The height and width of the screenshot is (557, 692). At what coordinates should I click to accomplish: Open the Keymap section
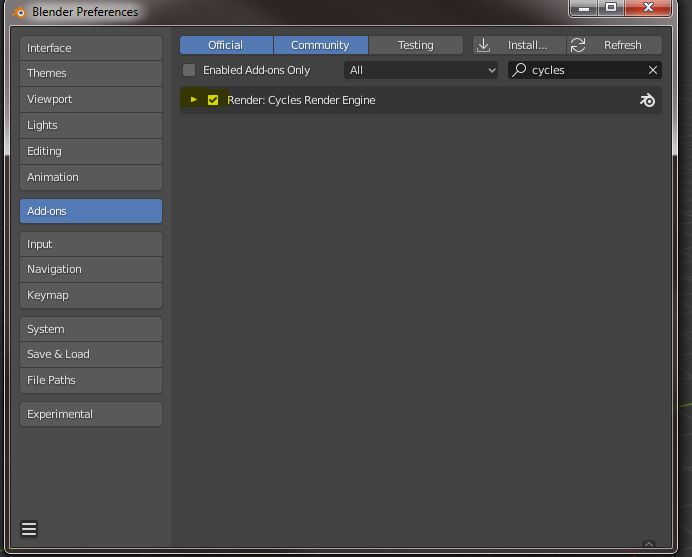(91, 295)
